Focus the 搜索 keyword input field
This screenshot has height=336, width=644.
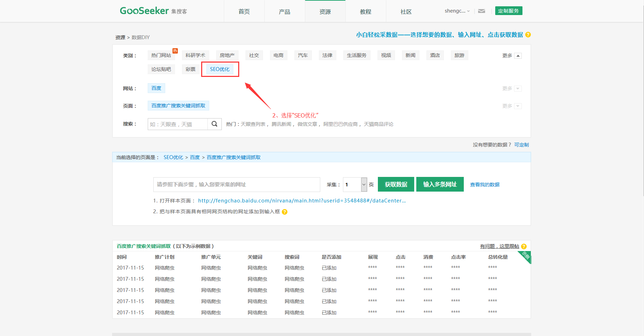coord(178,124)
